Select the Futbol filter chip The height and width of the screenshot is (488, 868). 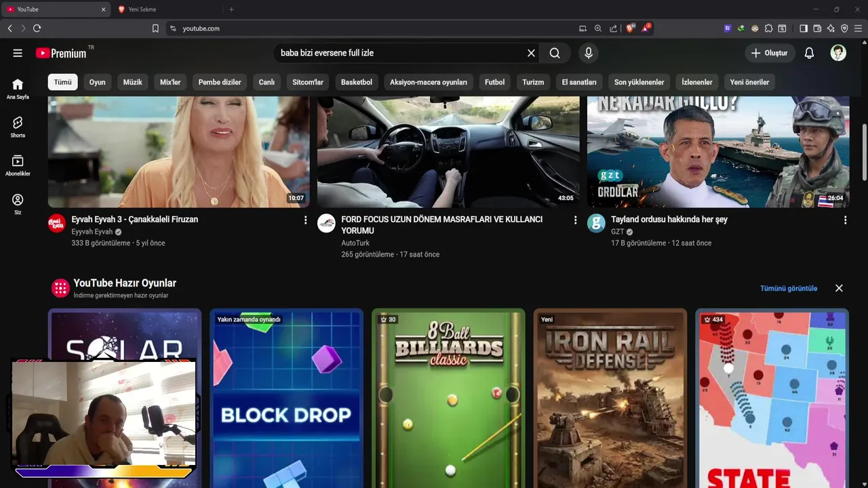pyautogui.click(x=494, y=82)
